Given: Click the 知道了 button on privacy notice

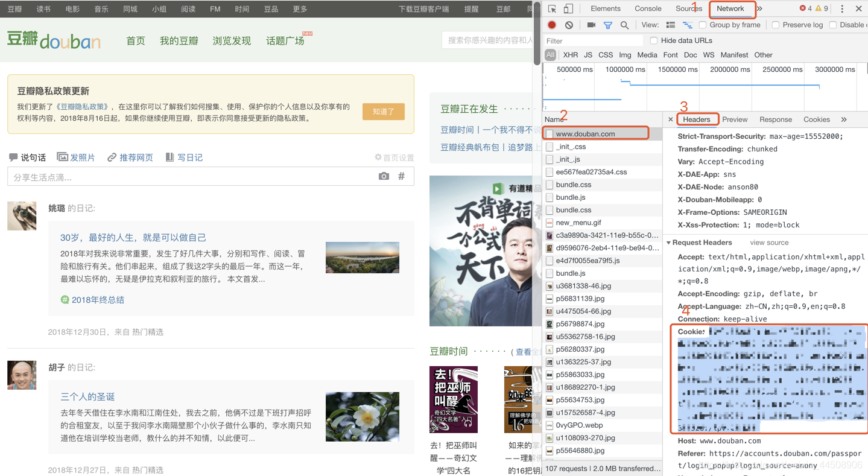Looking at the screenshot, I should click(384, 112).
